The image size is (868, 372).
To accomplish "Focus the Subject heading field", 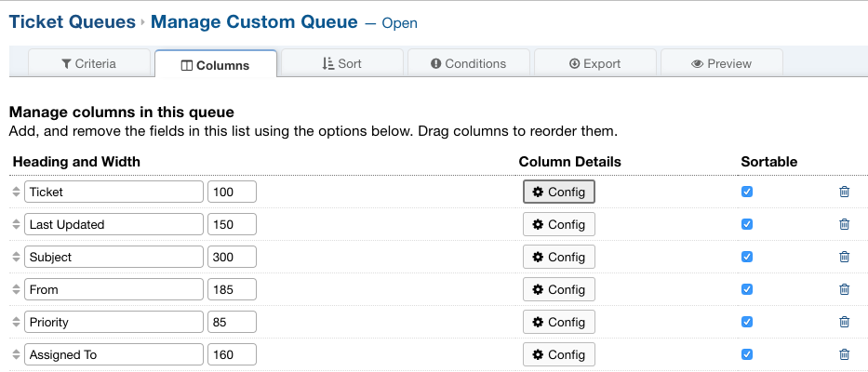I will click(114, 257).
